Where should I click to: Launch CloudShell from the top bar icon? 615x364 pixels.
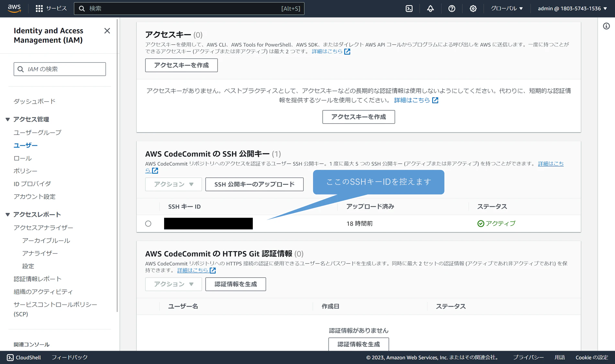click(409, 8)
